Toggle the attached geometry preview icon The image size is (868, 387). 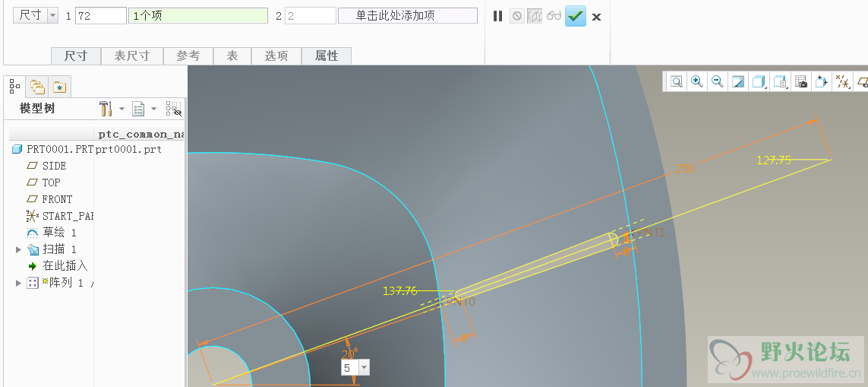coord(534,16)
